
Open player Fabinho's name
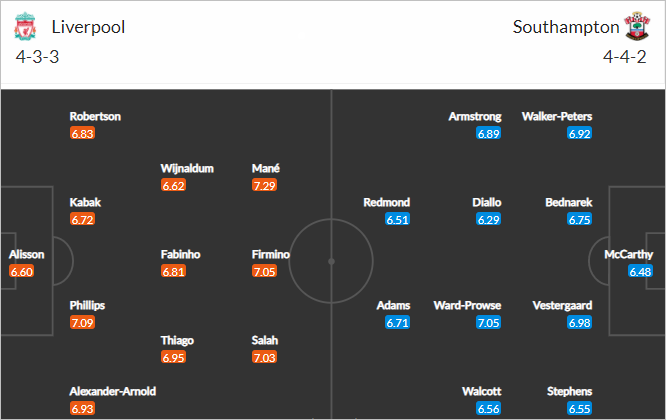pyautogui.click(x=181, y=254)
